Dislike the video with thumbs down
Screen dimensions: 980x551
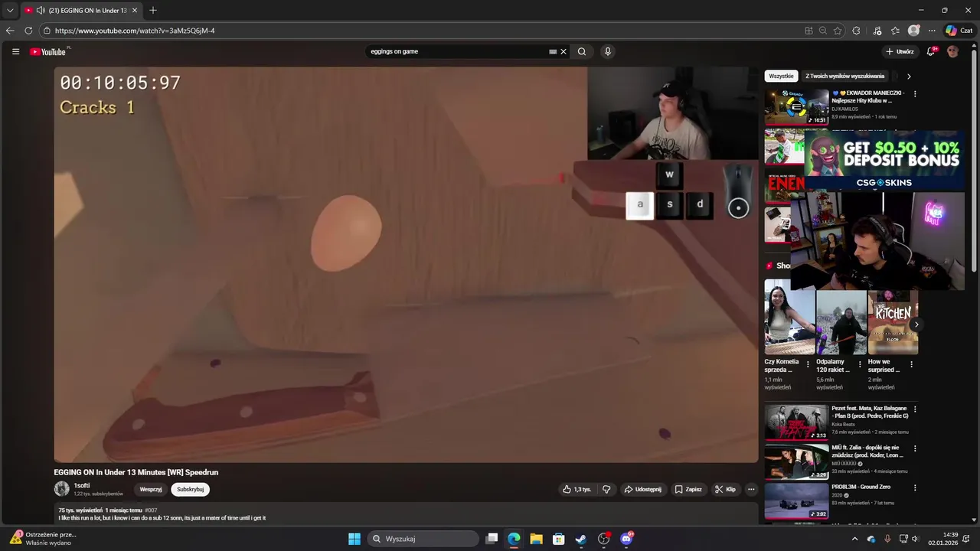pos(606,489)
